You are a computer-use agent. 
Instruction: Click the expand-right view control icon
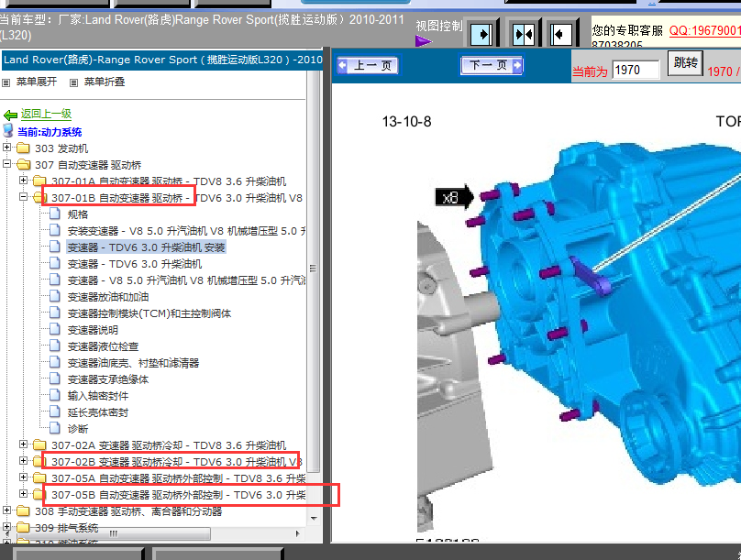coord(481,34)
